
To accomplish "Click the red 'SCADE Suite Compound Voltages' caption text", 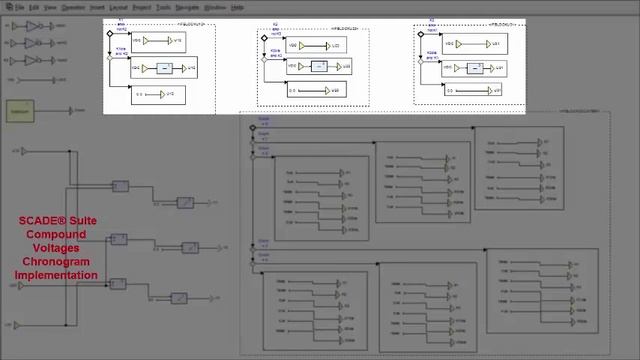I will (56, 248).
